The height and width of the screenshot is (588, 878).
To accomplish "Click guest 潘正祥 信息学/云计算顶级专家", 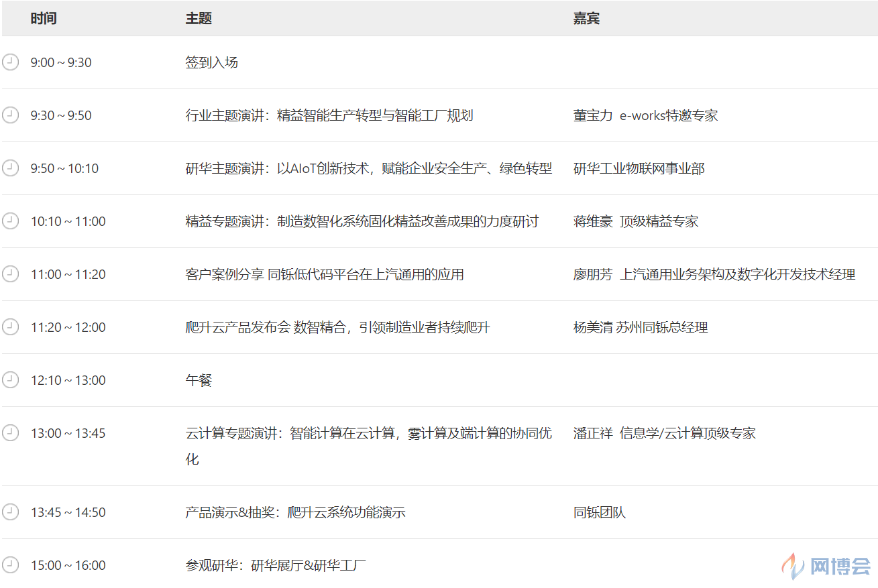I will pos(665,434).
